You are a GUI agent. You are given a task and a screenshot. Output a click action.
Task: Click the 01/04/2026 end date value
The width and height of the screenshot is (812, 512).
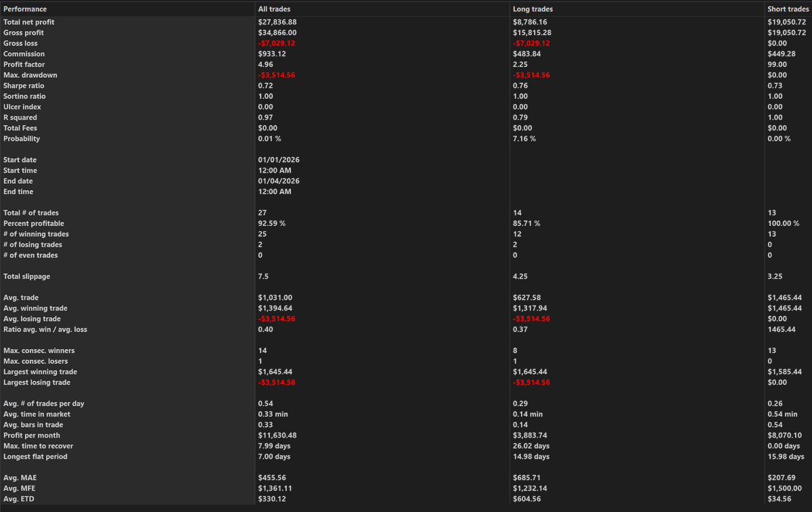(279, 181)
